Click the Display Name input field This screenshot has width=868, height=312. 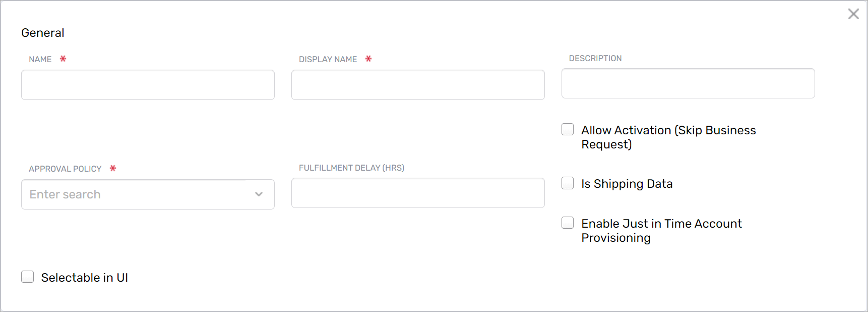pyautogui.click(x=418, y=85)
